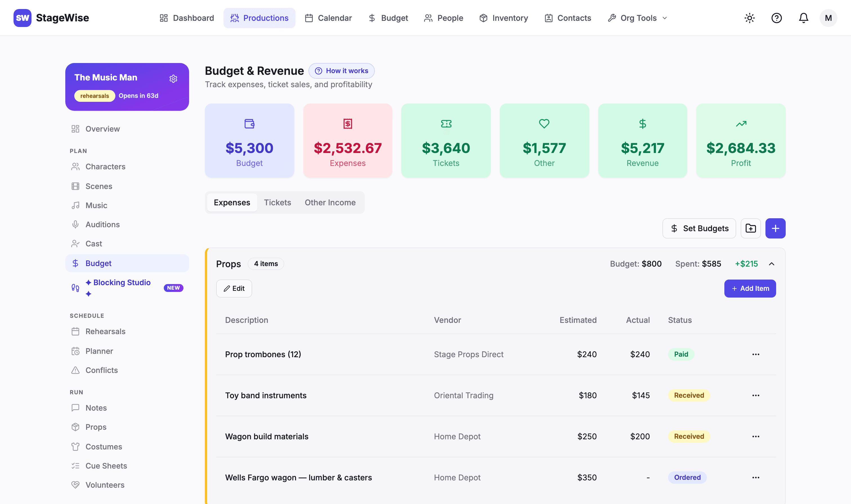Click the Stage Props Direct vendor cell
Viewport: 851px width, 504px height.
(469, 354)
